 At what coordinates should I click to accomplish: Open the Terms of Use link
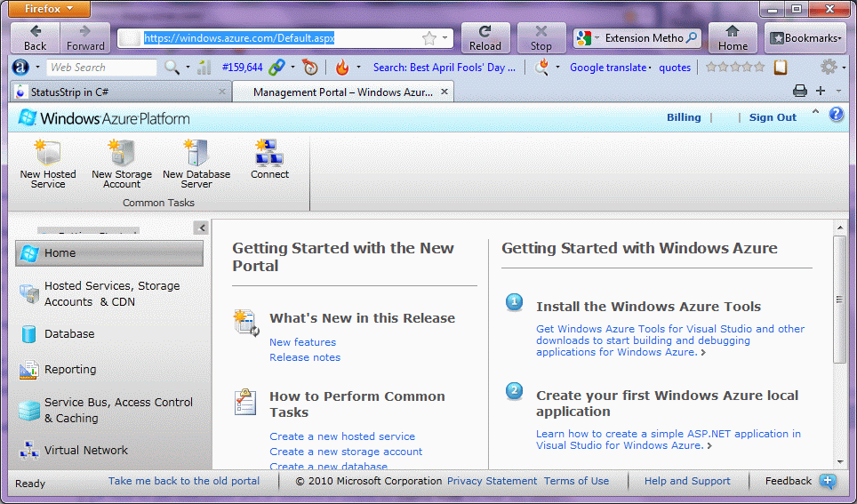pos(576,481)
